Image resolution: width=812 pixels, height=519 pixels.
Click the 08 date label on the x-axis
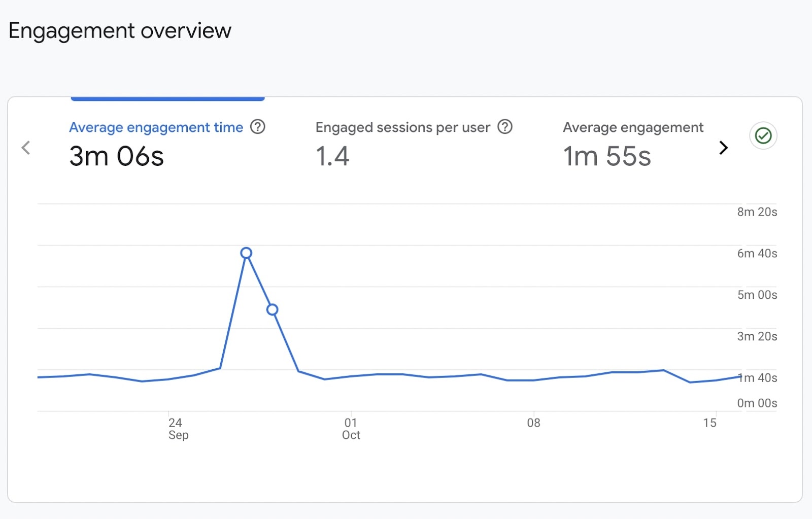[533, 423]
